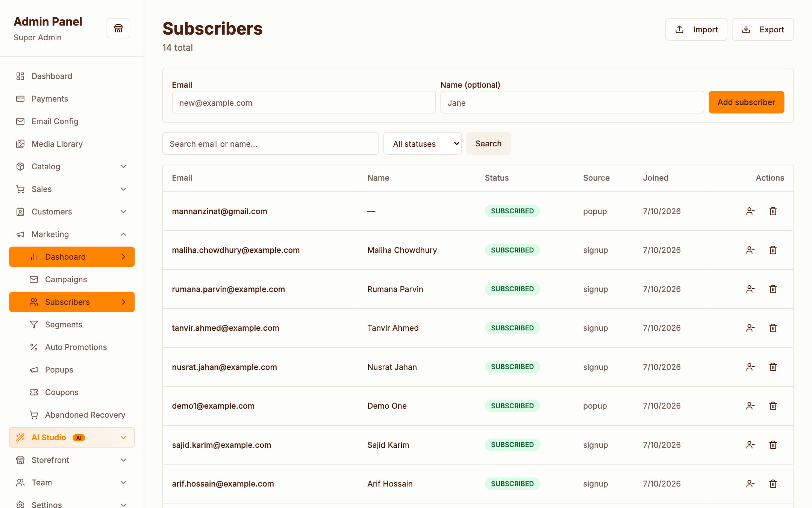Open the All statuses filter dropdown
The width and height of the screenshot is (812, 508).
point(423,143)
